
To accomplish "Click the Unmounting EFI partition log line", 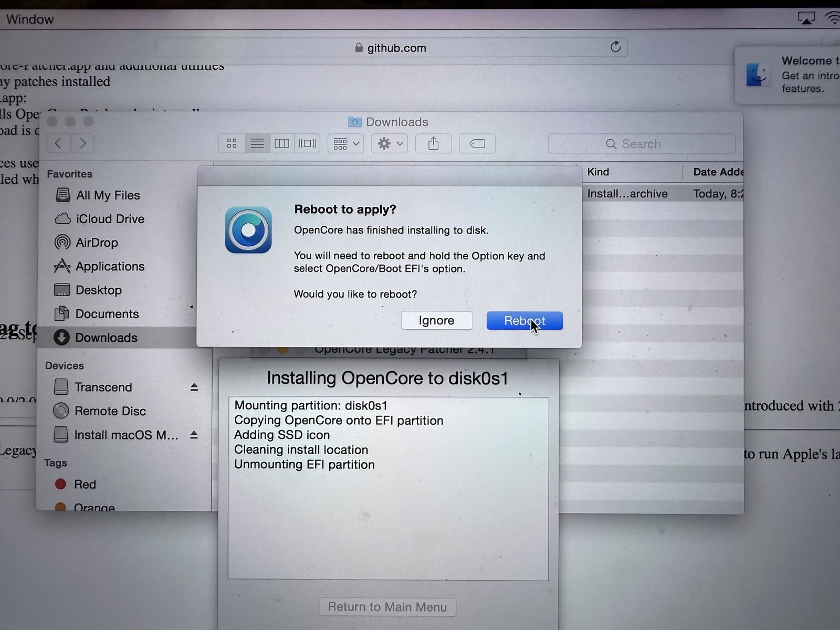I will point(304,465).
